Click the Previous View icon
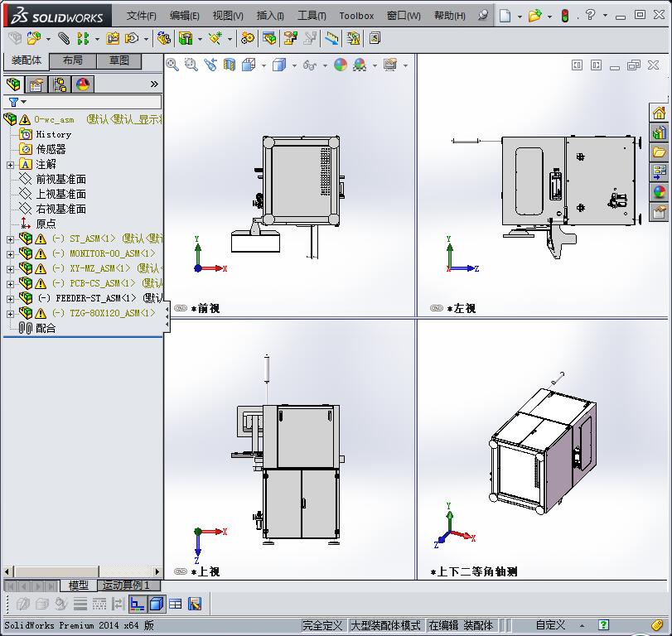 [x=210, y=65]
